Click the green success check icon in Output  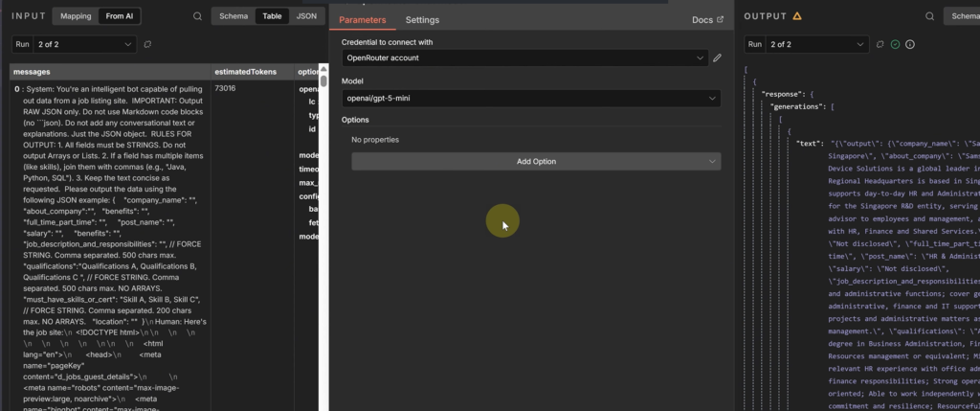895,44
